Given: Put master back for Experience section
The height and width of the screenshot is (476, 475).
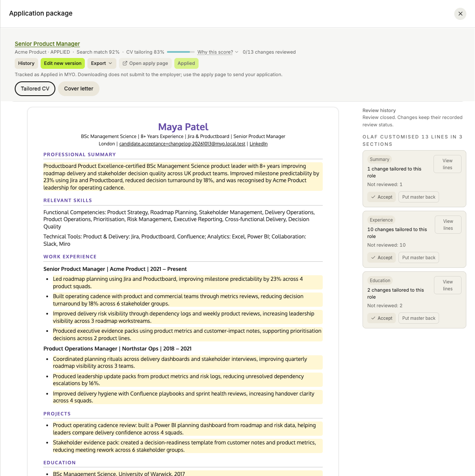Looking at the screenshot, I should pos(419,257).
